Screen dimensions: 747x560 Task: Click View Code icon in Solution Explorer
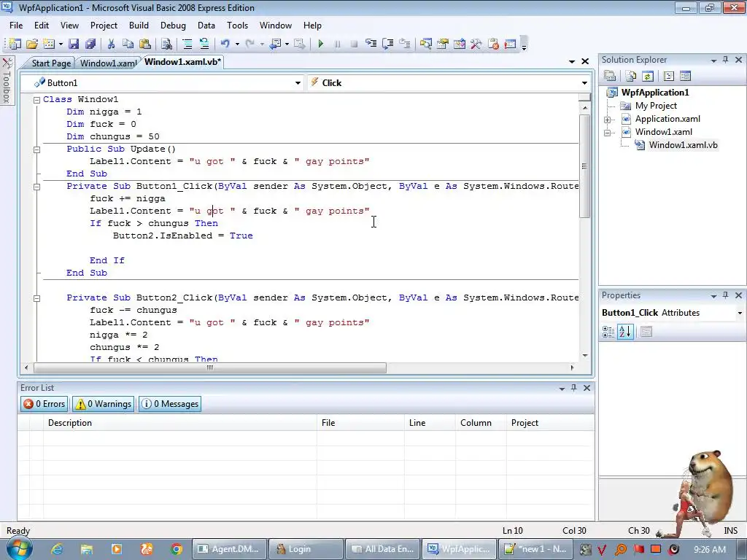point(668,76)
